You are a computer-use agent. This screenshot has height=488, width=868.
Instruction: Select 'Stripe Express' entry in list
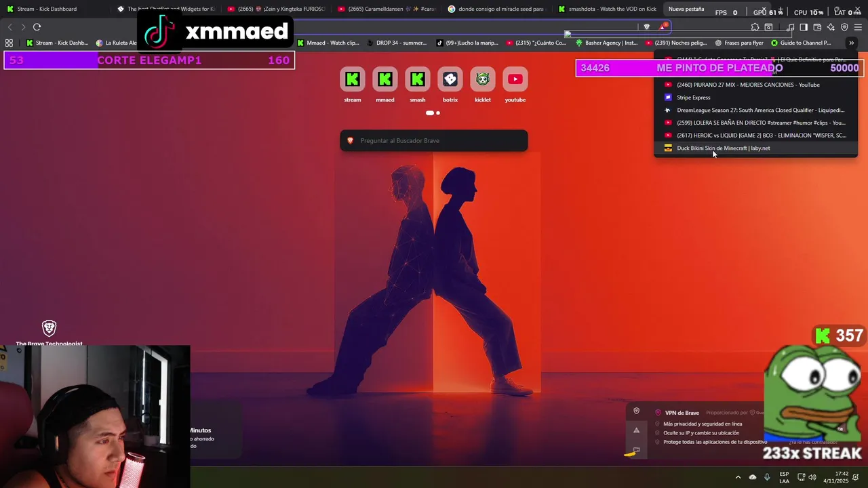click(755, 98)
